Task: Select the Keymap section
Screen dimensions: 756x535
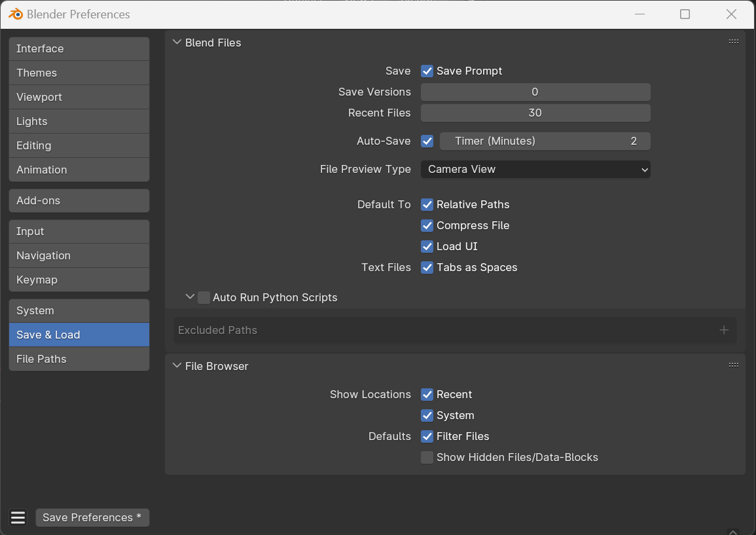Action: pyautogui.click(x=79, y=280)
